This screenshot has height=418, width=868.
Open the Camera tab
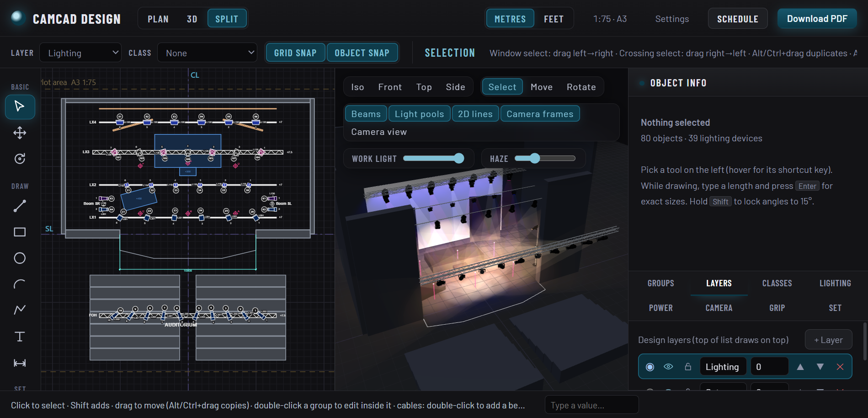coord(719,308)
